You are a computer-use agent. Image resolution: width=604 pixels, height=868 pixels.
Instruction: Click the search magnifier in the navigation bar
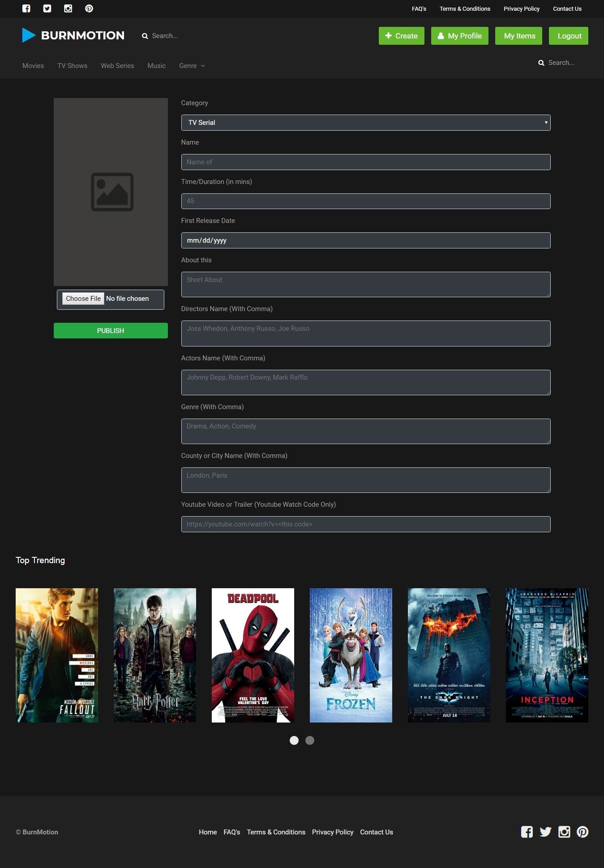(541, 63)
